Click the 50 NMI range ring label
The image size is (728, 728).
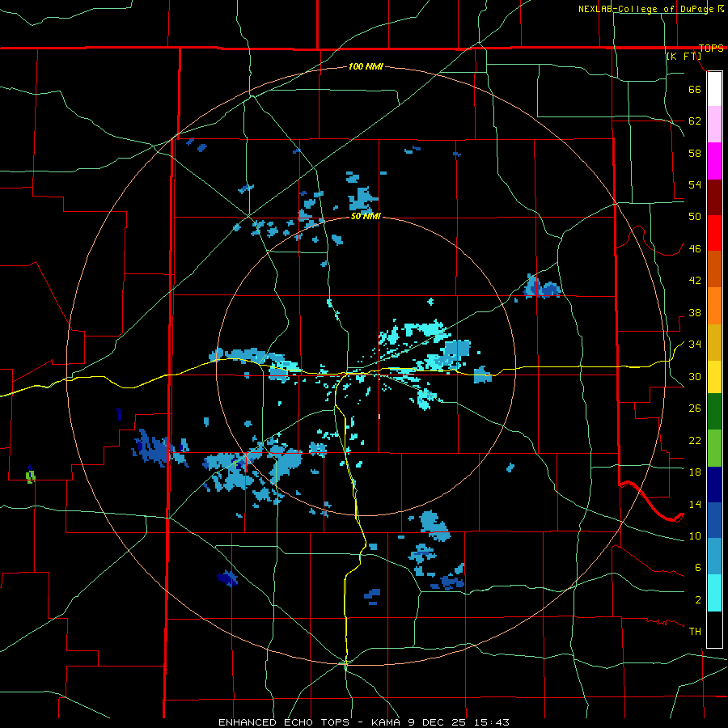click(366, 216)
